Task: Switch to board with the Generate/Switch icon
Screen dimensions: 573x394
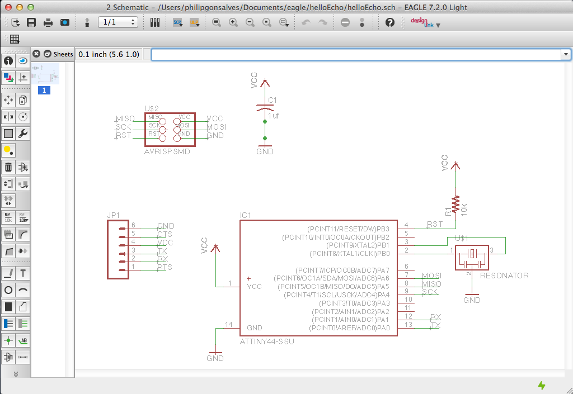Action: tap(87, 23)
